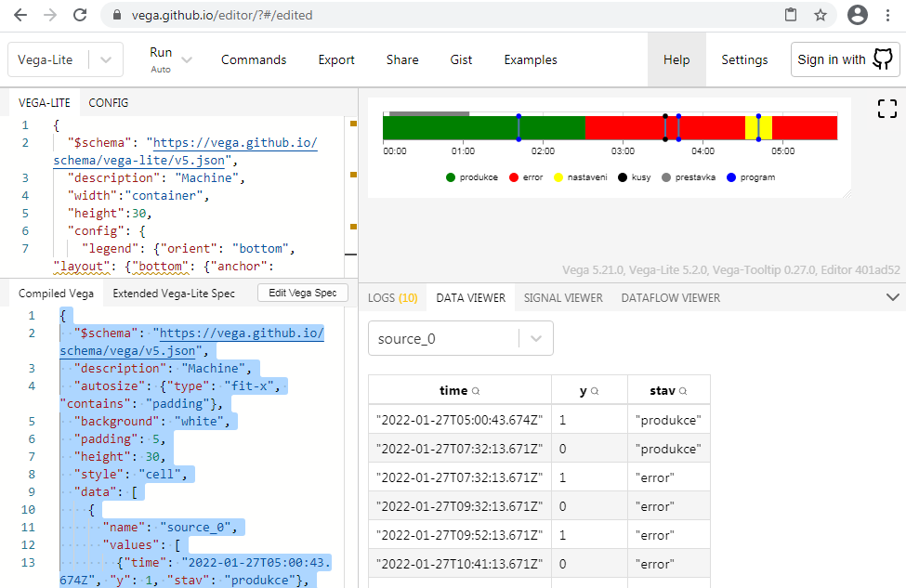Open the chart in fullscreen mode

pyautogui.click(x=886, y=109)
